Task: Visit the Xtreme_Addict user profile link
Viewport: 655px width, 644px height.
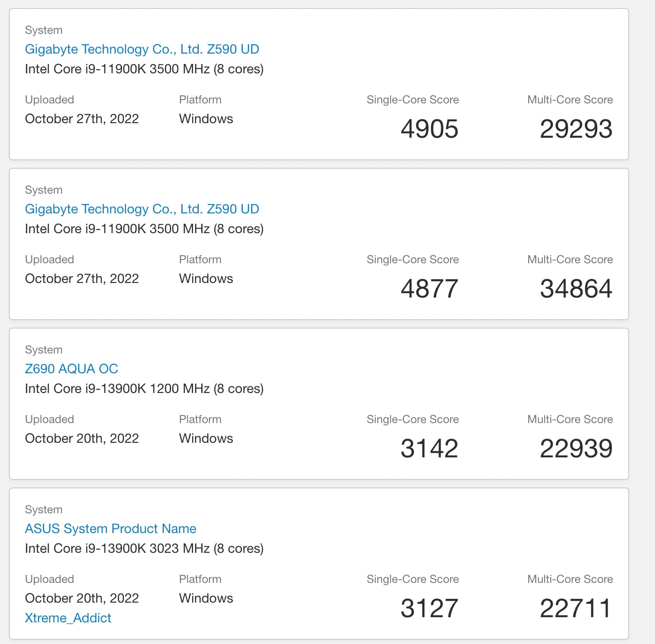Action: click(x=68, y=618)
